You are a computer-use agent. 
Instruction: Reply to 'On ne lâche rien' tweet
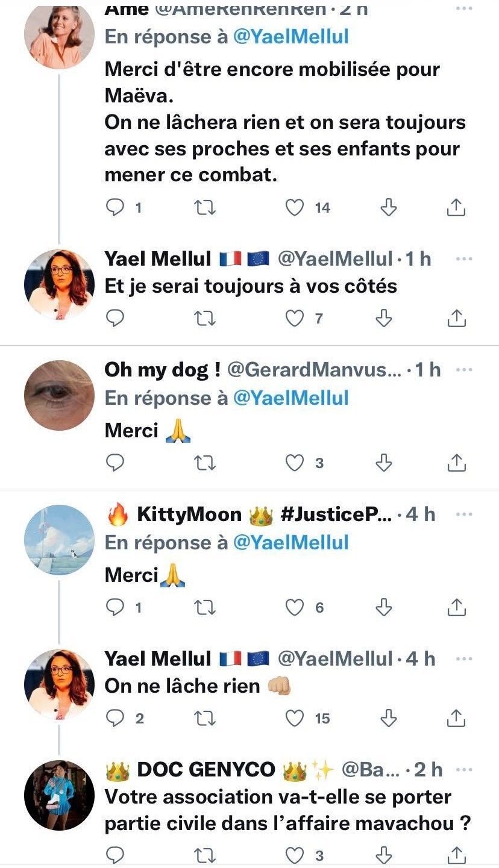click(x=115, y=718)
